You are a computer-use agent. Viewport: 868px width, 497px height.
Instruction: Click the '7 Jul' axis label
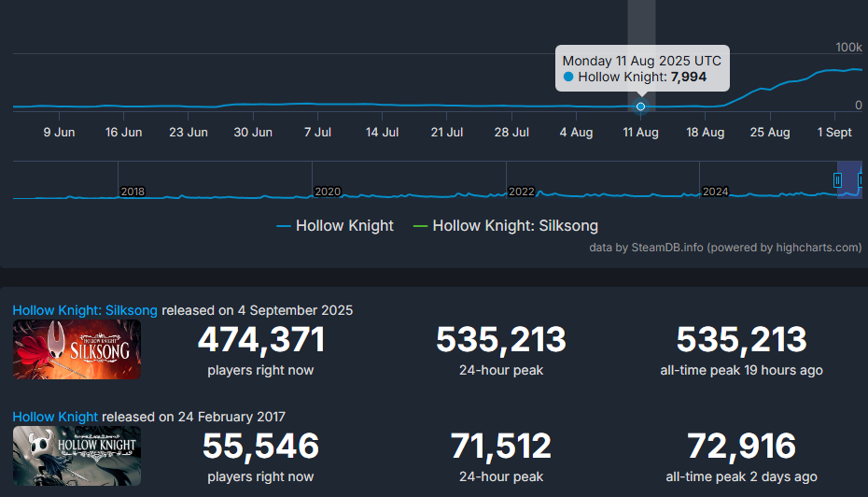click(317, 133)
